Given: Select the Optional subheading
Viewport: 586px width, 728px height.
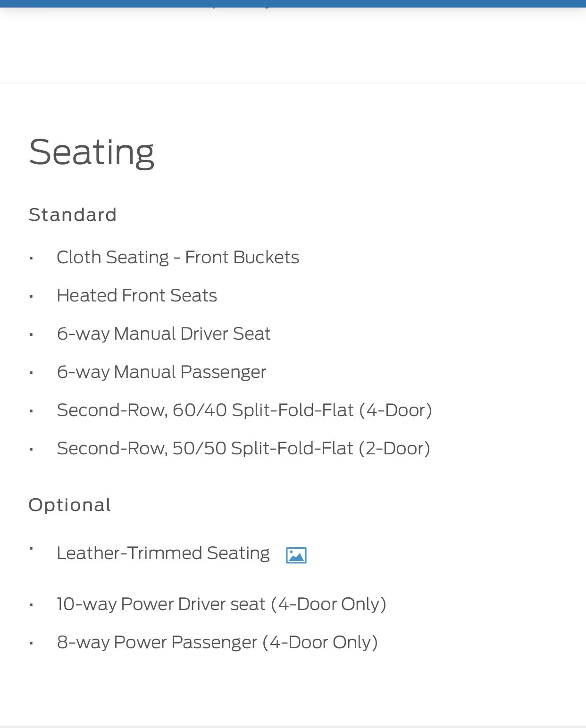Looking at the screenshot, I should [70, 505].
